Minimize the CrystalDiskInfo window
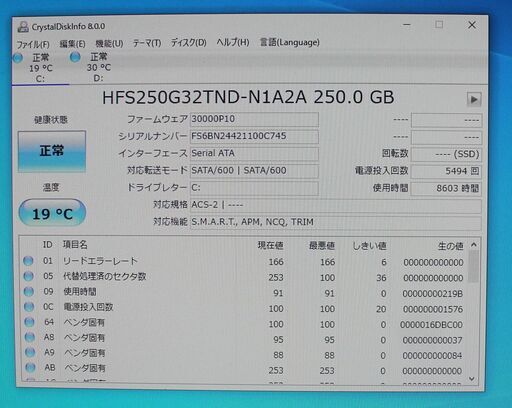The image size is (512, 408). [x=407, y=25]
